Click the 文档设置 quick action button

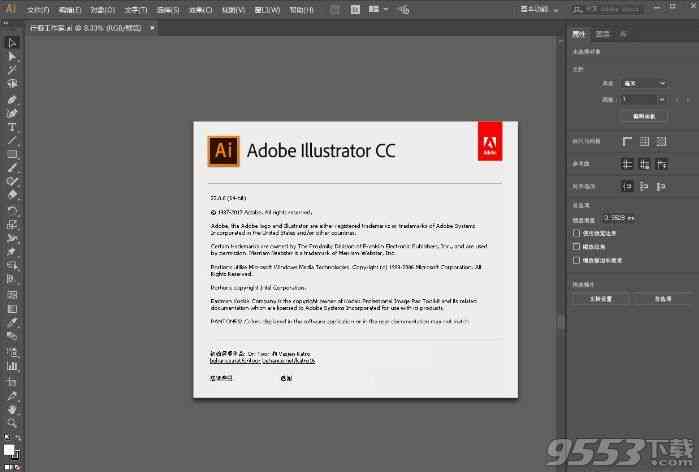tap(601, 299)
